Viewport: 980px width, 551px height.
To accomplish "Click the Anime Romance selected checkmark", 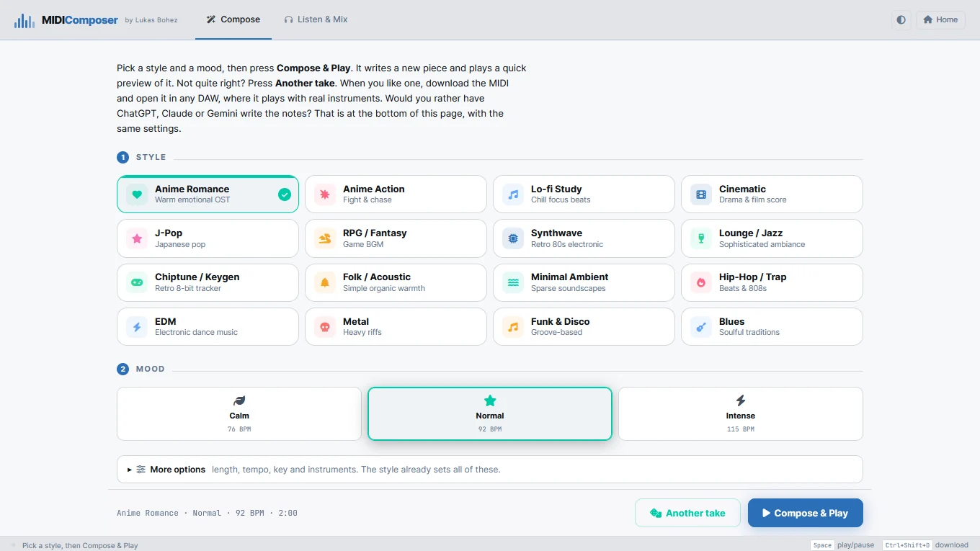I will tap(285, 194).
